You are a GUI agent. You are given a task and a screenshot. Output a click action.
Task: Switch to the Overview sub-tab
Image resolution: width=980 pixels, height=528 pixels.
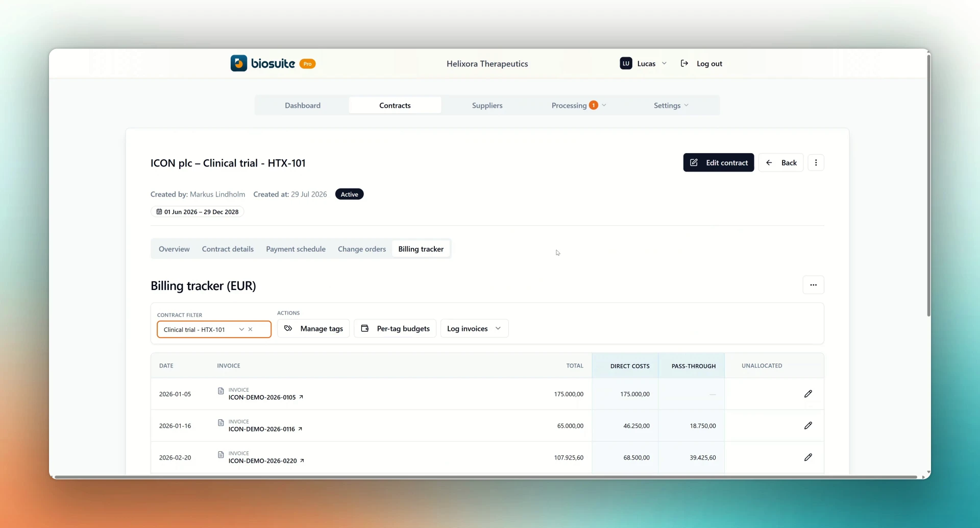pos(174,249)
